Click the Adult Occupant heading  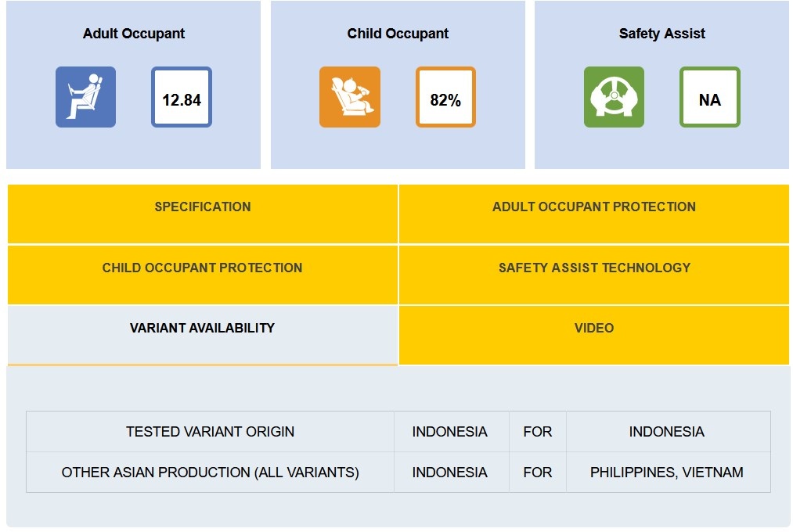pyautogui.click(x=134, y=34)
